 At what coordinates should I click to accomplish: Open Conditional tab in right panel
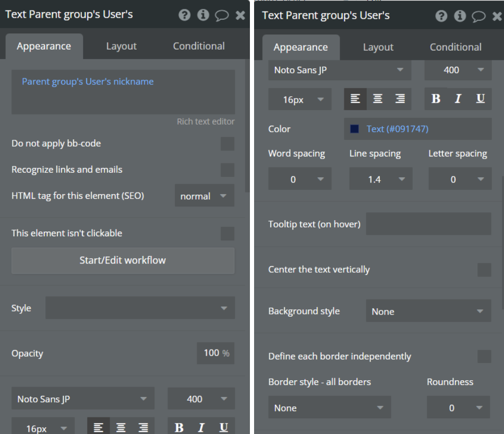[x=455, y=47]
